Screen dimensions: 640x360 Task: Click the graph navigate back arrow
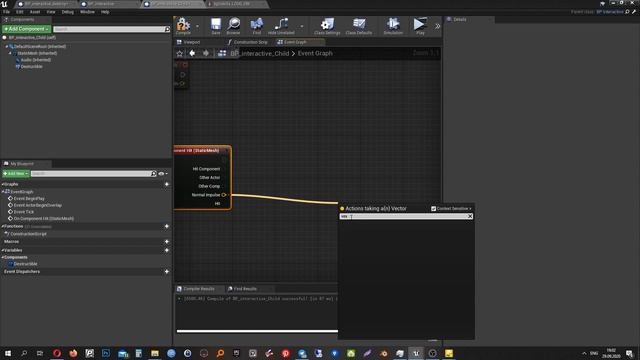tap(192, 53)
